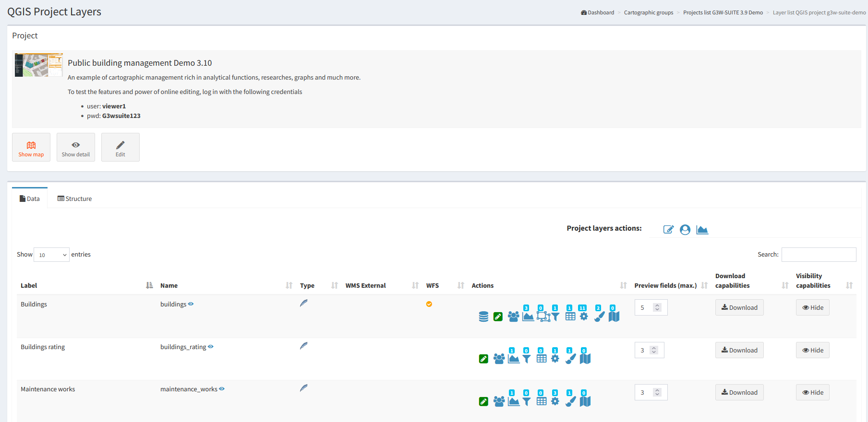Open table grid icon in Buildings rating row
Image resolution: width=868 pixels, height=422 pixels.
542,359
